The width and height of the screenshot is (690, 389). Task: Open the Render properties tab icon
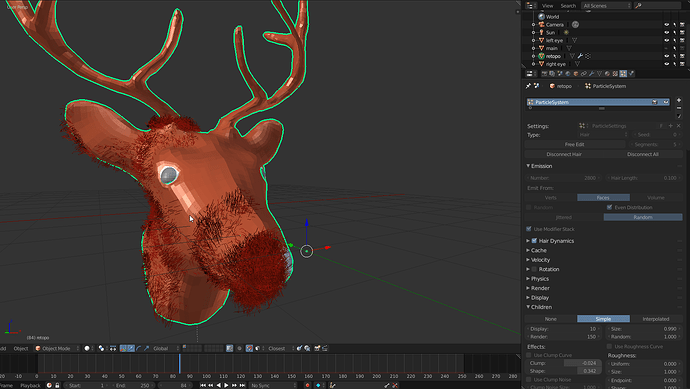pyautogui.click(x=544, y=74)
